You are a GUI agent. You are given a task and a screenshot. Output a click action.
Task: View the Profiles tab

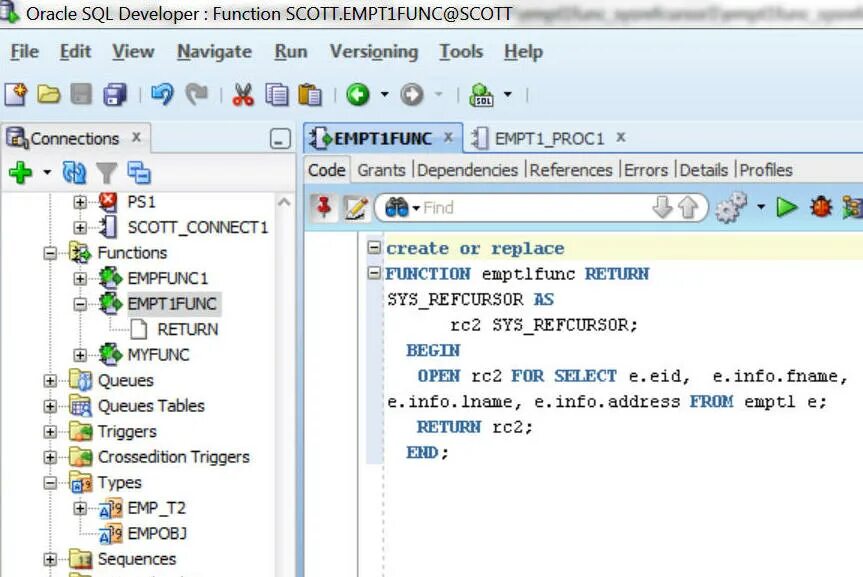pyautogui.click(x=766, y=170)
